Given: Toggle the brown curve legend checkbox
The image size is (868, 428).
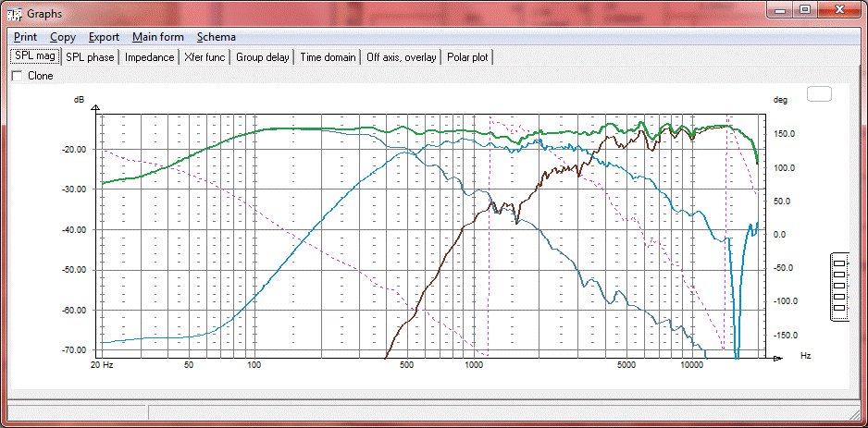Looking at the screenshot, I should click(839, 275).
